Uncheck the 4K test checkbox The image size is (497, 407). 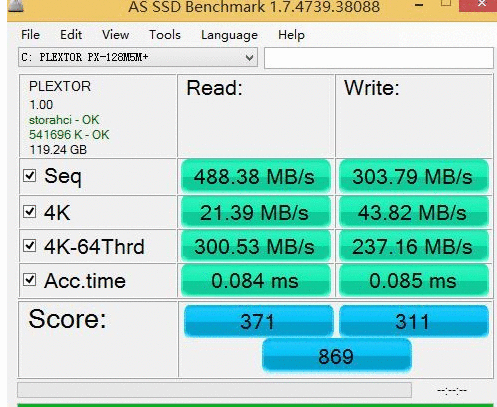pos(30,211)
